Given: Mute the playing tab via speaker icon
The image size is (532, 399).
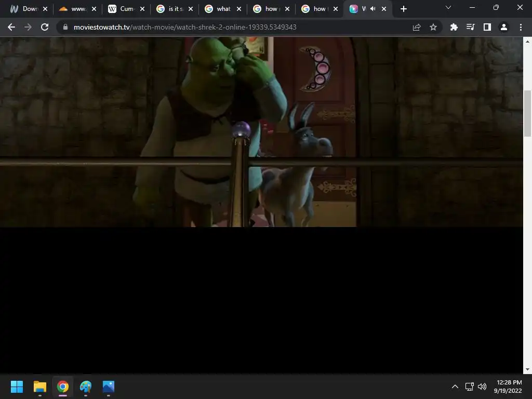Looking at the screenshot, I should pyautogui.click(x=373, y=9).
